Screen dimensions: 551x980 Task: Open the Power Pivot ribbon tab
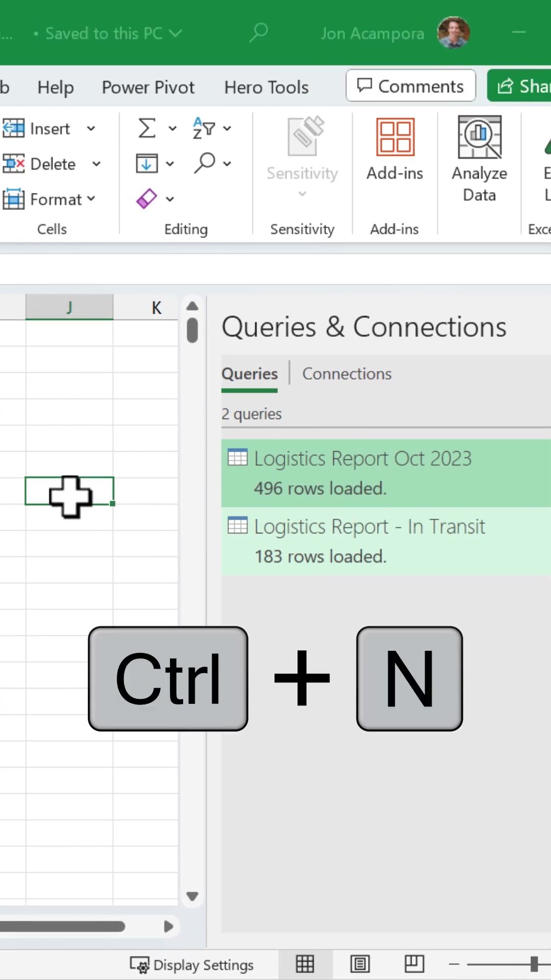click(148, 87)
